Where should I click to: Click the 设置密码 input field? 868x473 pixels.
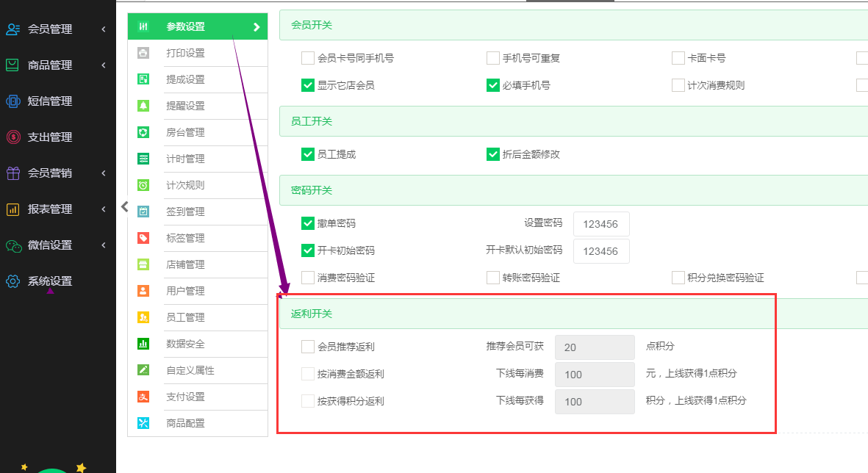click(601, 224)
